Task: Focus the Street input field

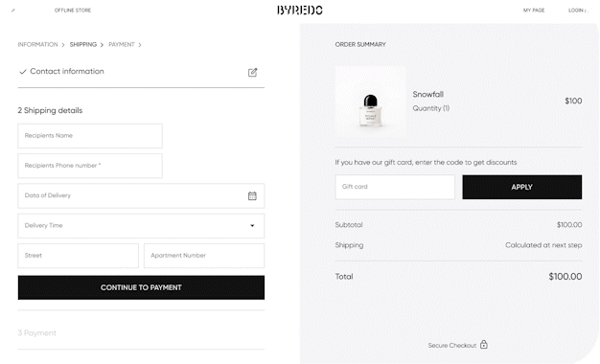Action: click(x=78, y=256)
